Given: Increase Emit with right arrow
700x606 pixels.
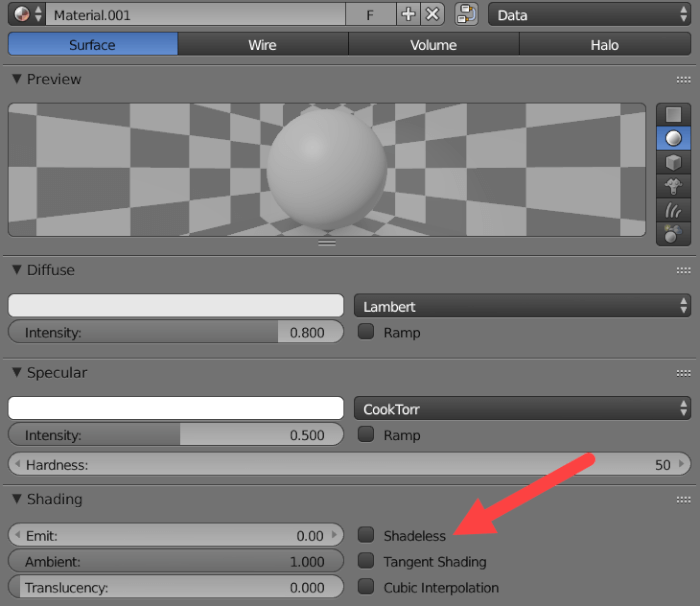Looking at the screenshot, I should pos(334,535).
